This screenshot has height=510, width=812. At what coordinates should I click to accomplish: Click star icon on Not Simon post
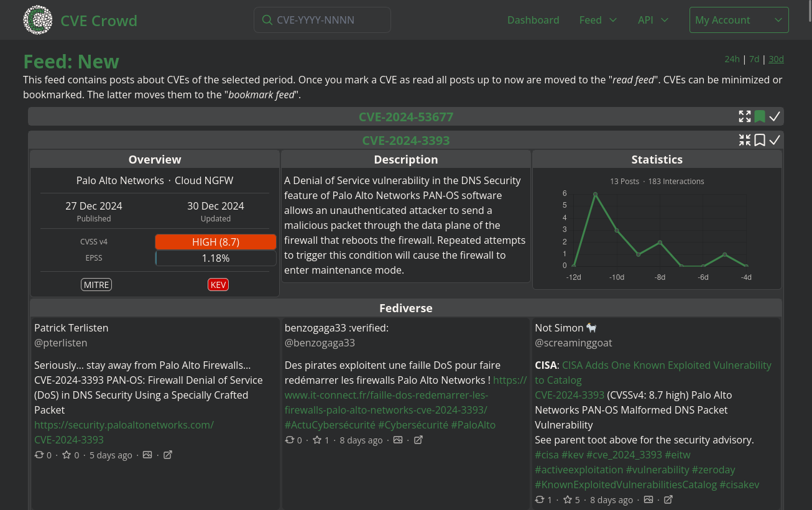pyautogui.click(x=568, y=499)
